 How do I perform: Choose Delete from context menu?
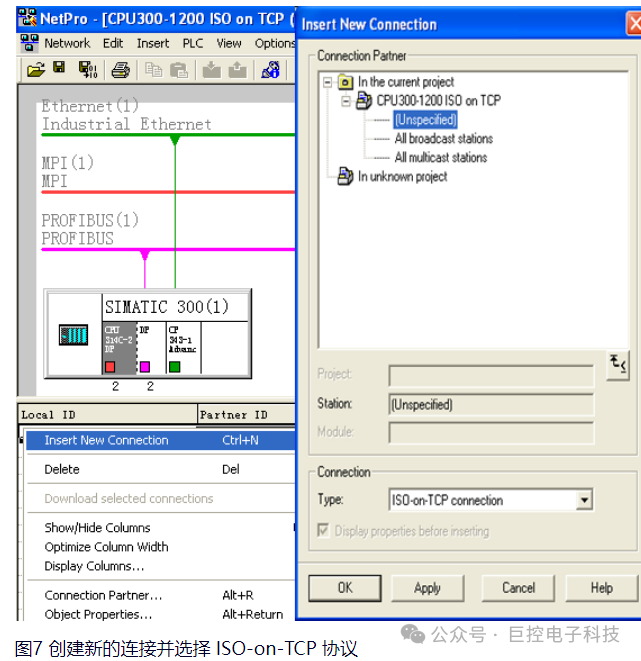click(161, 469)
